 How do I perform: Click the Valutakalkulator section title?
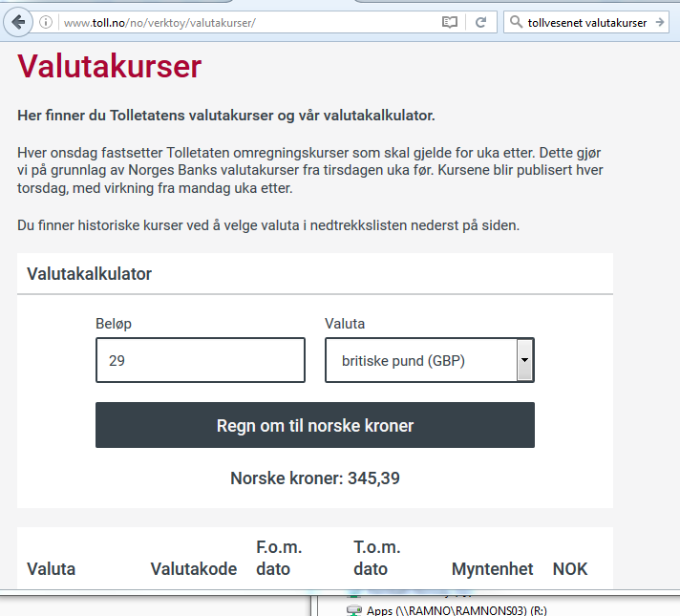(89, 274)
